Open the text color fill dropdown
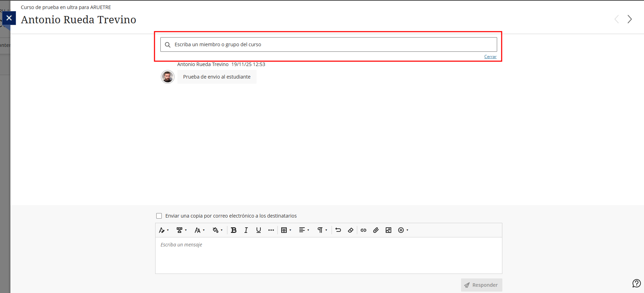Screen dimensions: 644x293 [x=217, y=230]
